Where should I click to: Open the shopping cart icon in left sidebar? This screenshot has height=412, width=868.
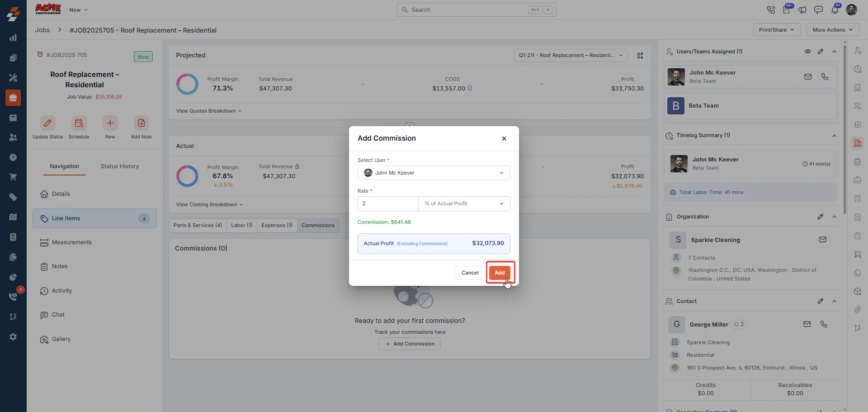click(13, 177)
